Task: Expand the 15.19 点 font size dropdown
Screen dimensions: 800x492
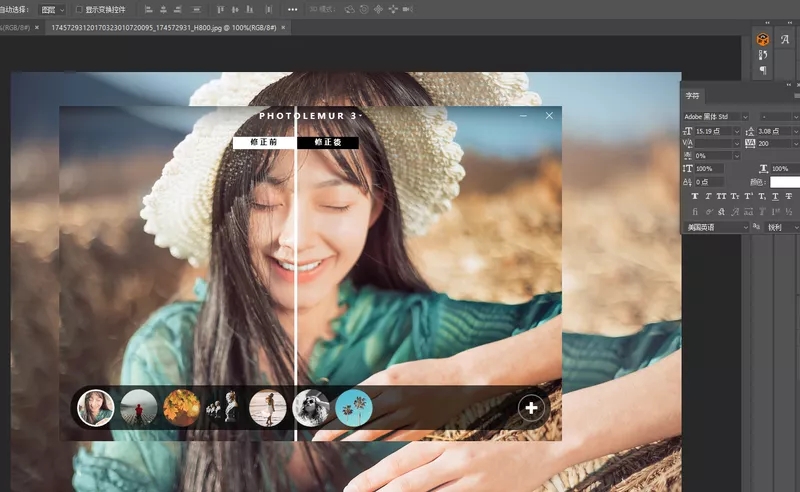Action: point(737,131)
